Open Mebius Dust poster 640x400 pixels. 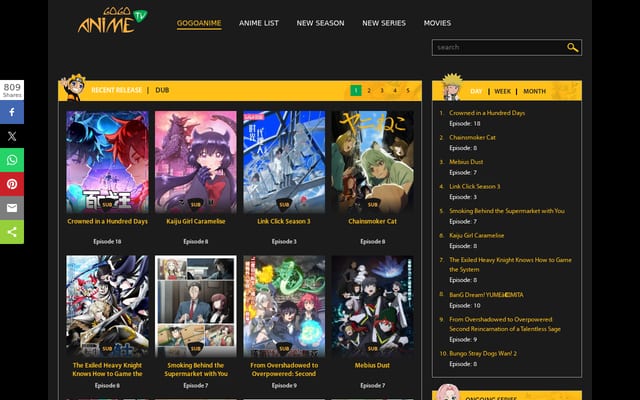tap(372, 307)
